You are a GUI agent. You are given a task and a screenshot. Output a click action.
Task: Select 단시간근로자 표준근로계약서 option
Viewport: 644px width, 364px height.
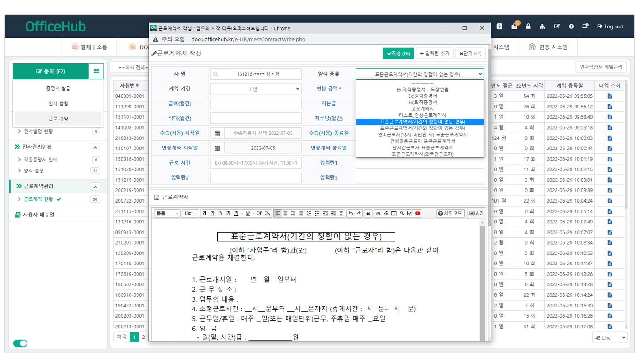[x=420, y=147]
